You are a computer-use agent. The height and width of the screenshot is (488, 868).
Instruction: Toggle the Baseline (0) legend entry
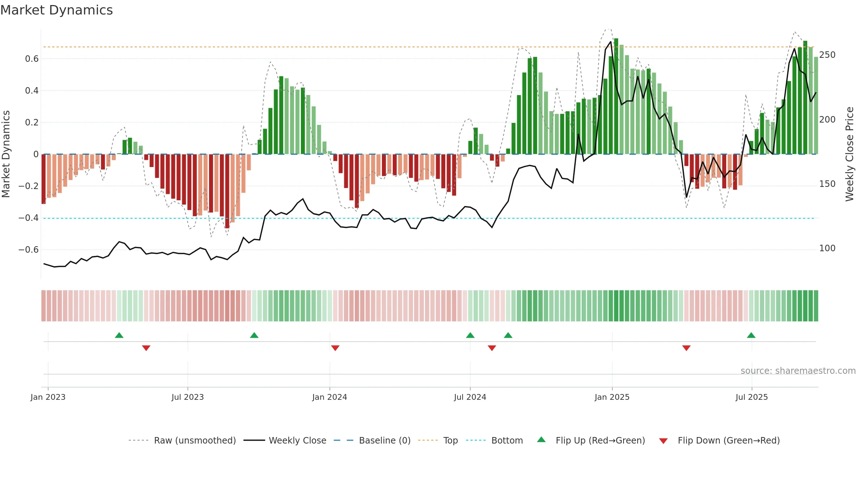372,440
